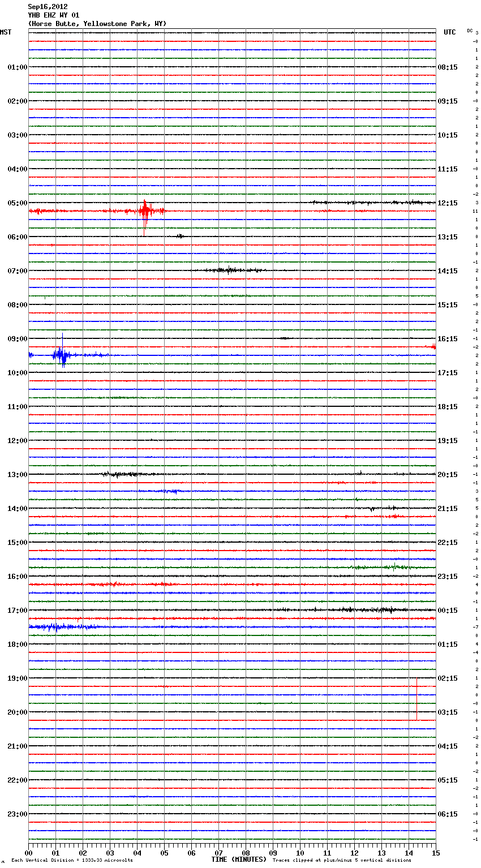Click minute tick label 09 on bottom axis
Viewport: 481px width, 868px height.
(x=273, y=853)
